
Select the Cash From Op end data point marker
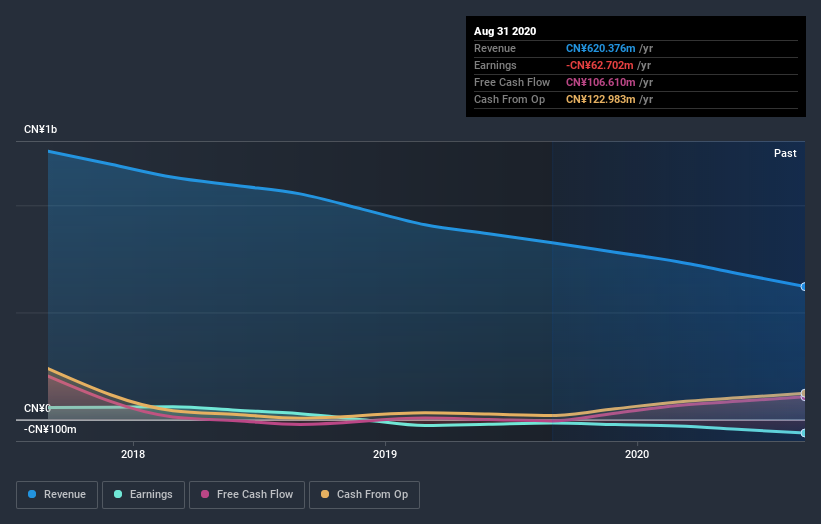coord(803,393)
